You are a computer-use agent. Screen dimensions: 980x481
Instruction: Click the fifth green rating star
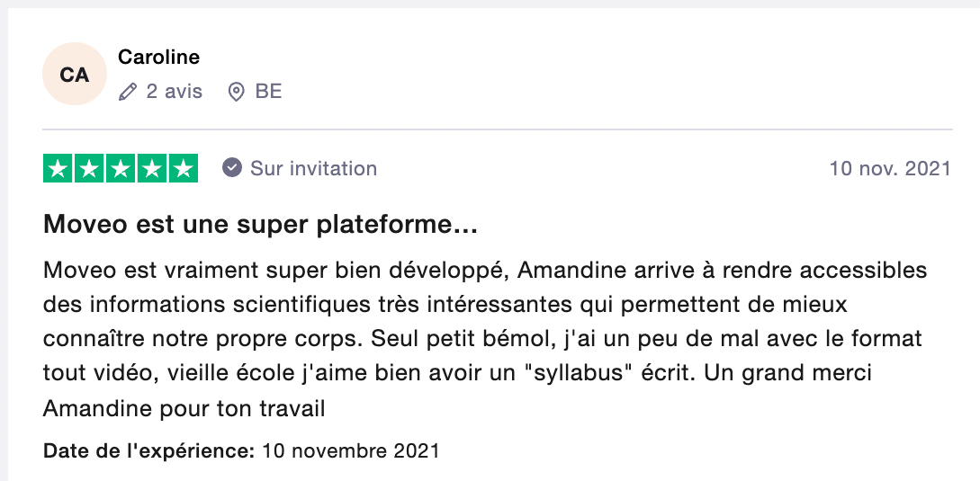coord(183,169)
